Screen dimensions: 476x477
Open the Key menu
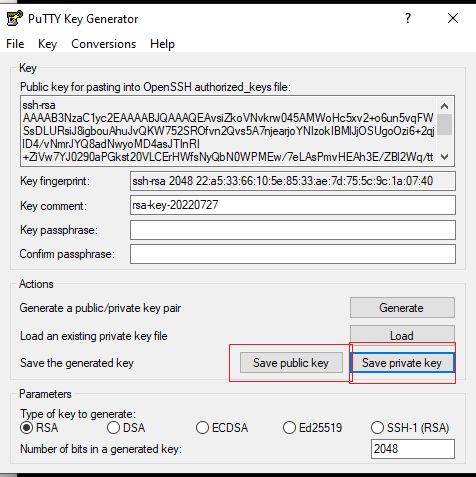tap(47, 44)
